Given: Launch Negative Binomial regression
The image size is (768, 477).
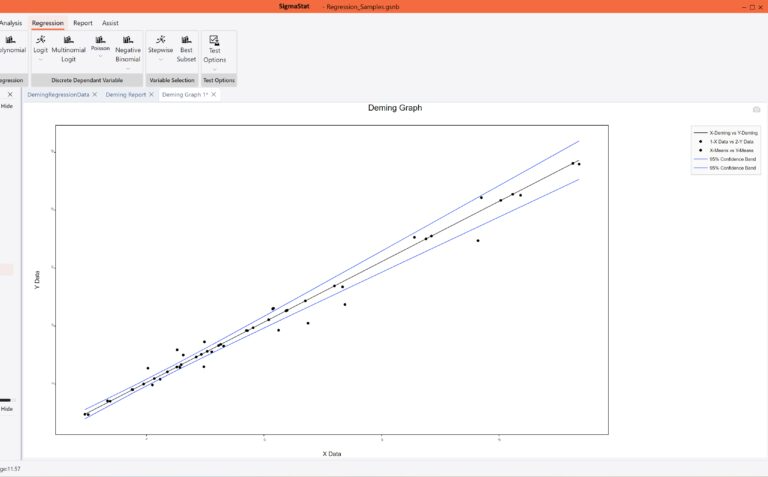Looking at the screenshot, I should tap(128, 40).
